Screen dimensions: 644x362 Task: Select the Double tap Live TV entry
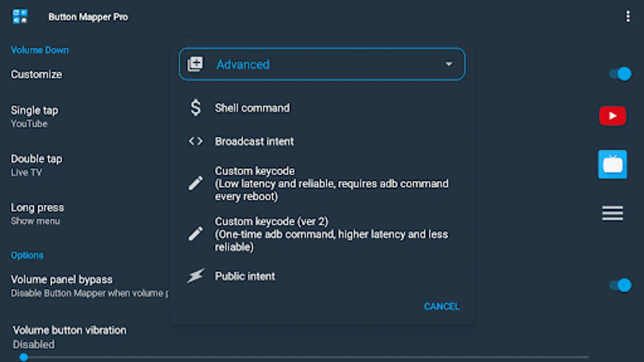36,165
